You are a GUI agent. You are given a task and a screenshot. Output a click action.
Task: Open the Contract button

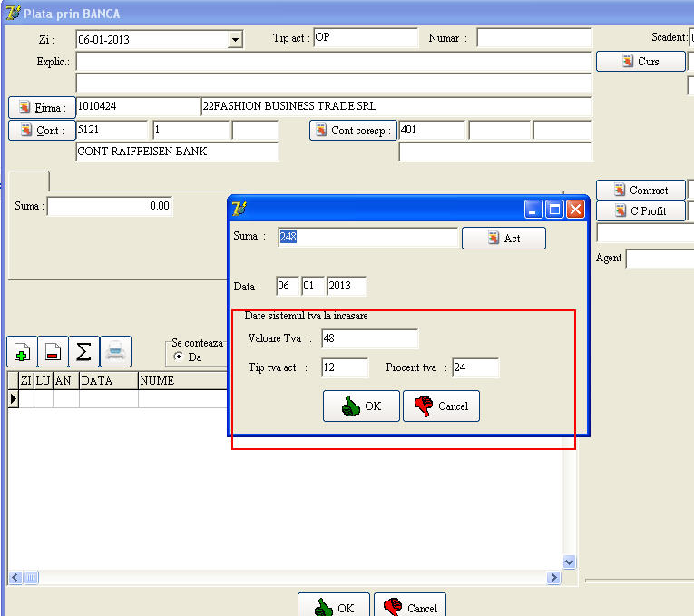pos(640,191)
